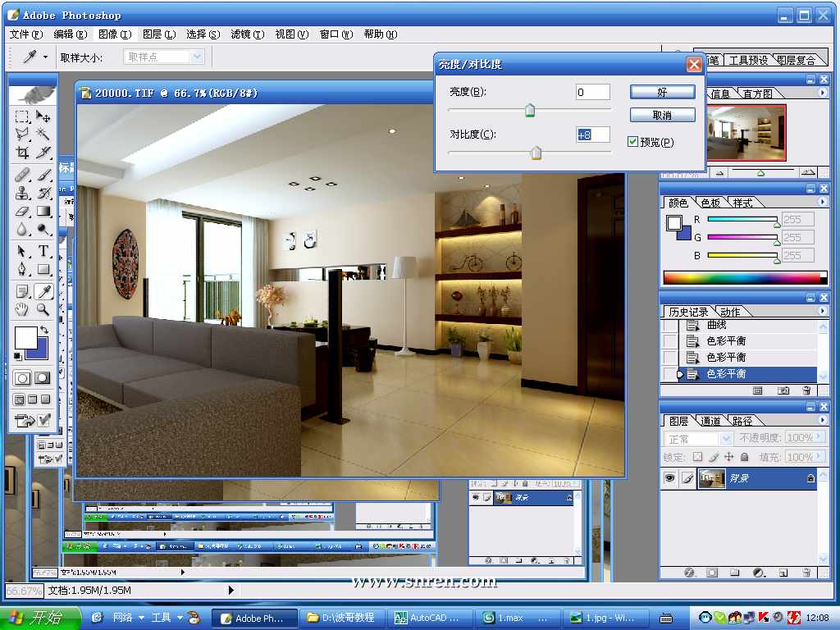Toggle lock all in Layers panel
This screenshot has width=840, height=630.
click(745, 457)
